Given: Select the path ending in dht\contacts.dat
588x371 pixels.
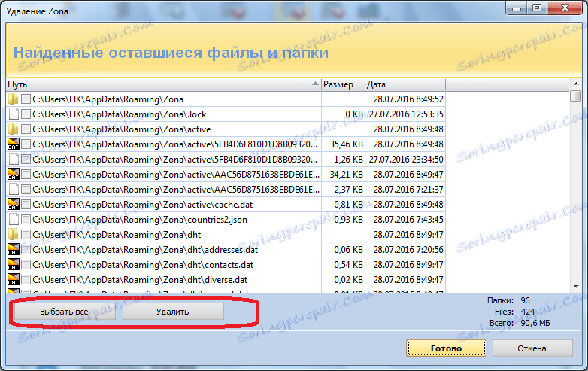Looking at the screenshot, I should click(x=143, y=264).
